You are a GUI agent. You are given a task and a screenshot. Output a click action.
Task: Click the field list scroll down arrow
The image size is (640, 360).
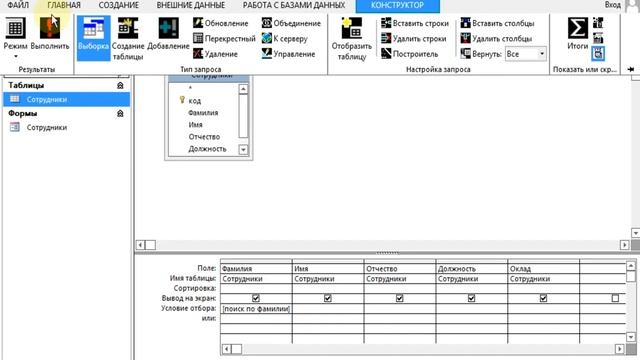[243, 149]
